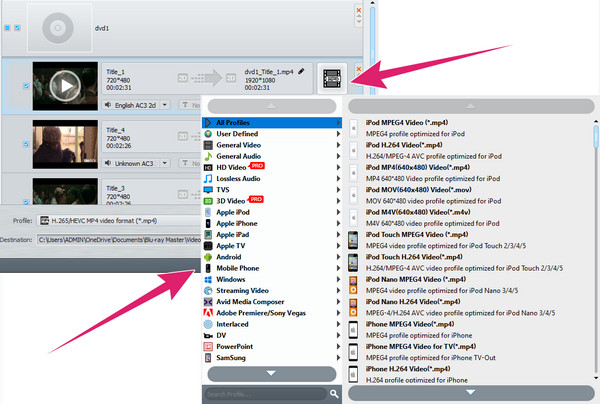Expand the DV submenu arrow
This screenshot has width=600, height=404.
(x=338, y=336)
